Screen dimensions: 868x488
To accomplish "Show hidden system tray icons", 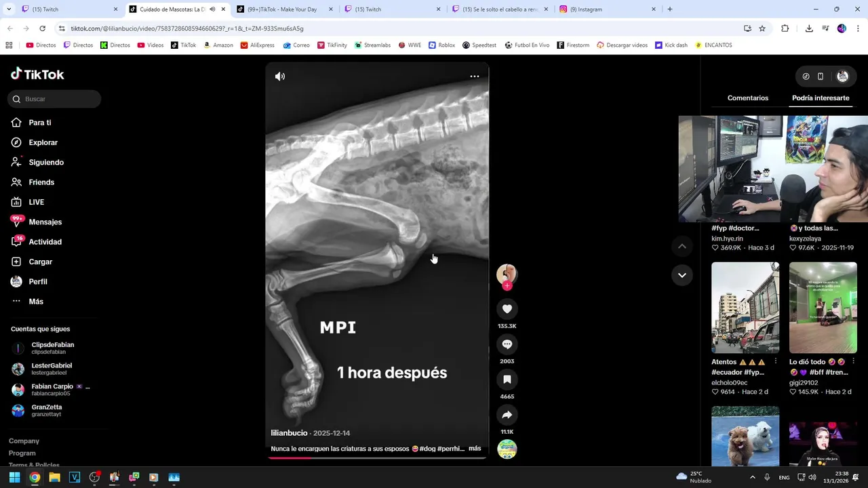I will (752, 477).
